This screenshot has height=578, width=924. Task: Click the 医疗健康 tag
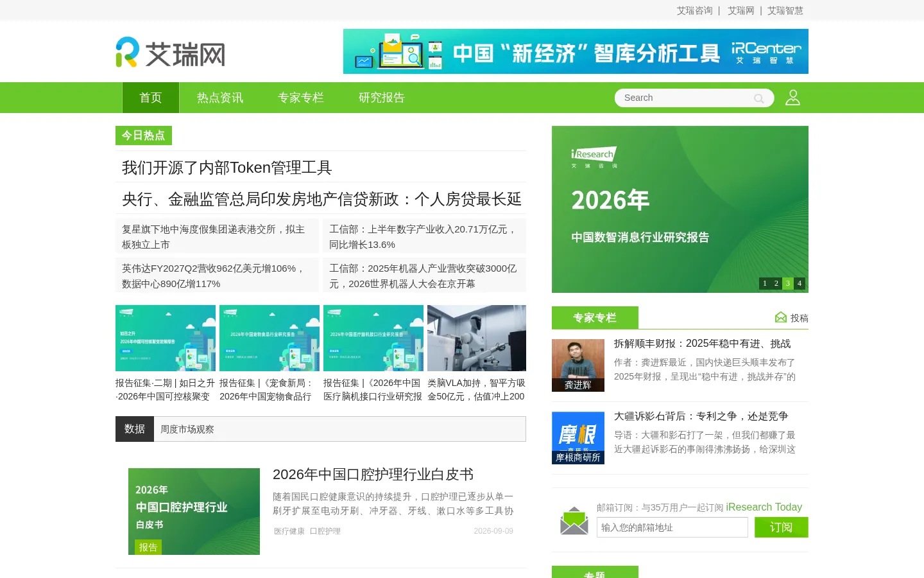(x=289, y=531)
